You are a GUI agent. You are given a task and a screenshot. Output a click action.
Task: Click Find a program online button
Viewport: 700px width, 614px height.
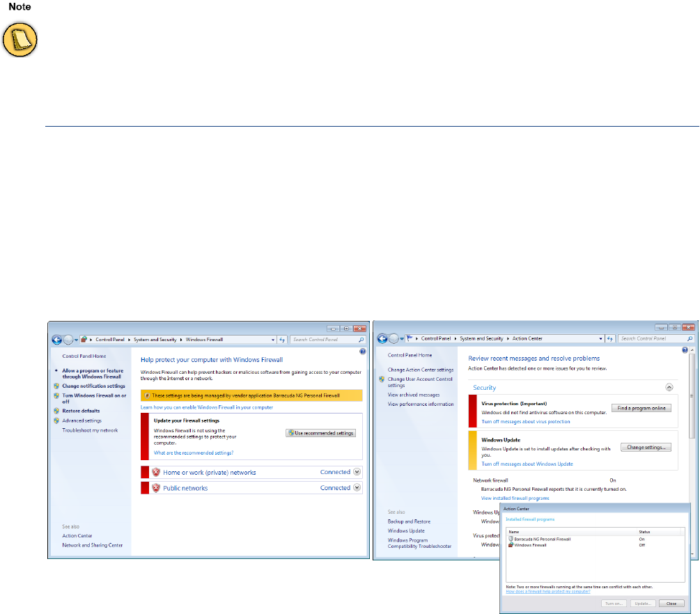coord(641,409)
